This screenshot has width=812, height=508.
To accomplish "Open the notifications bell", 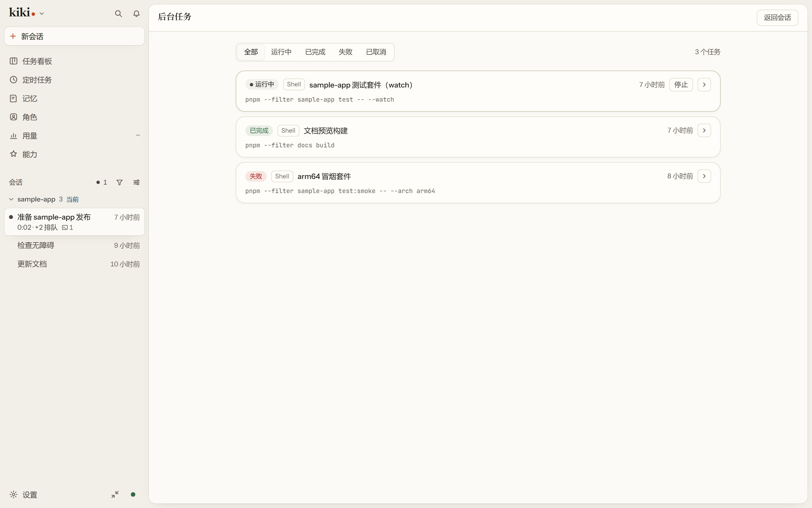I will pyautogui.click(x=136, y=14).
